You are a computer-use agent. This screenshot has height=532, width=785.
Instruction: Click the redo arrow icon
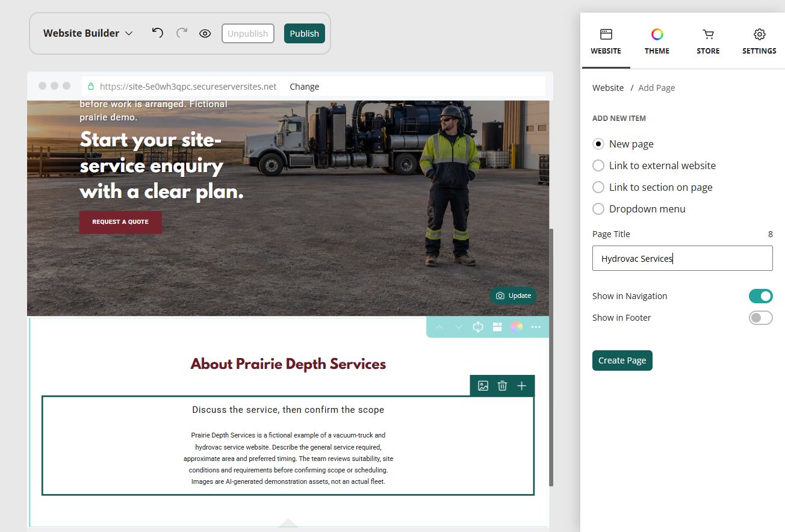182,33
